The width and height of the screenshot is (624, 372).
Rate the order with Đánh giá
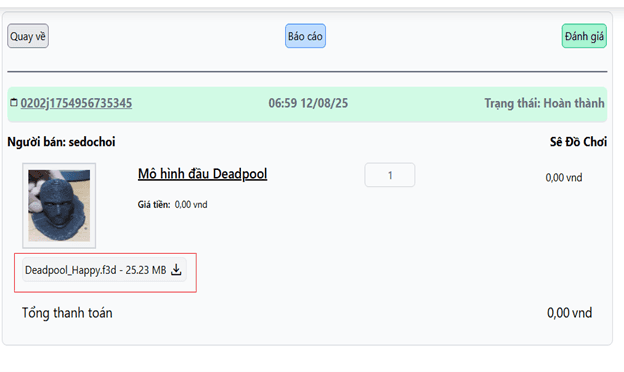[584, 36]
